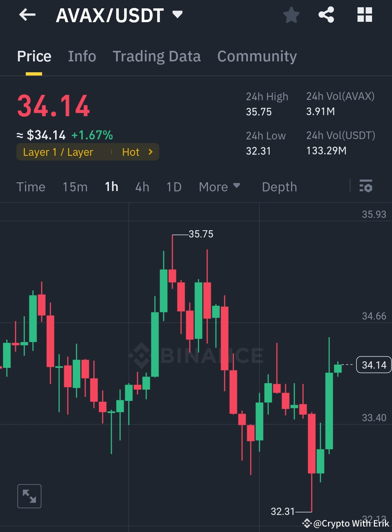Select the Time interval option
The image size is (392, 532).
(x=31, y=187)
